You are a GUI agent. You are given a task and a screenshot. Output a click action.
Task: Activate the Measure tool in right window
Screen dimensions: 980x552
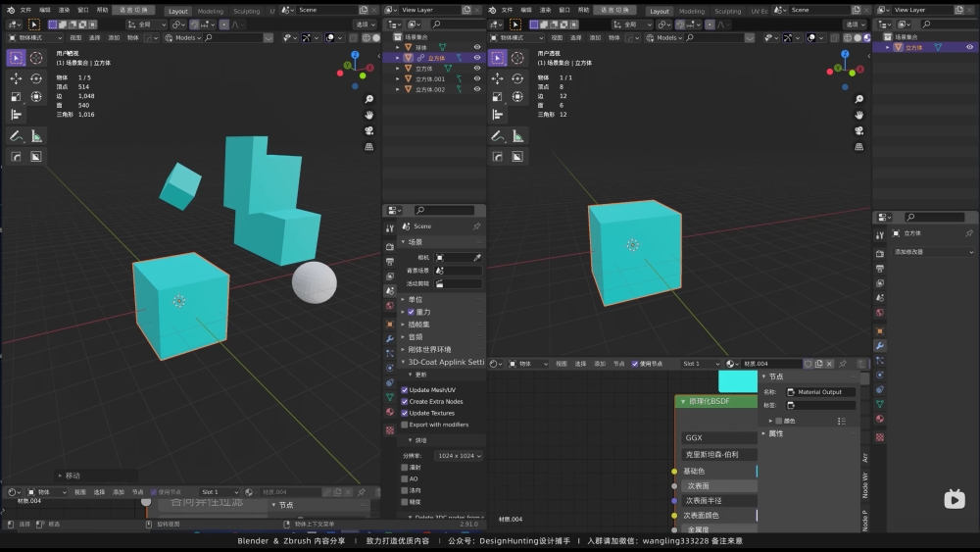tap(517, 136)
